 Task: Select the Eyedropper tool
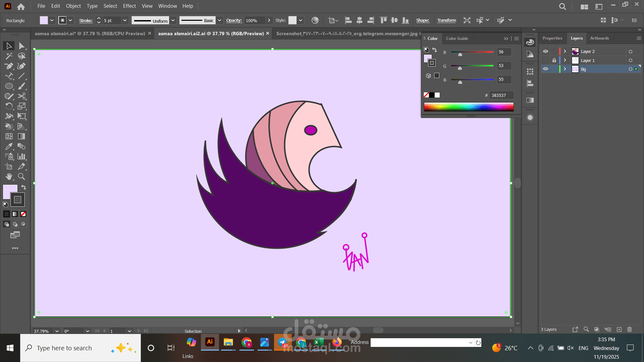(x=9, y=146)
